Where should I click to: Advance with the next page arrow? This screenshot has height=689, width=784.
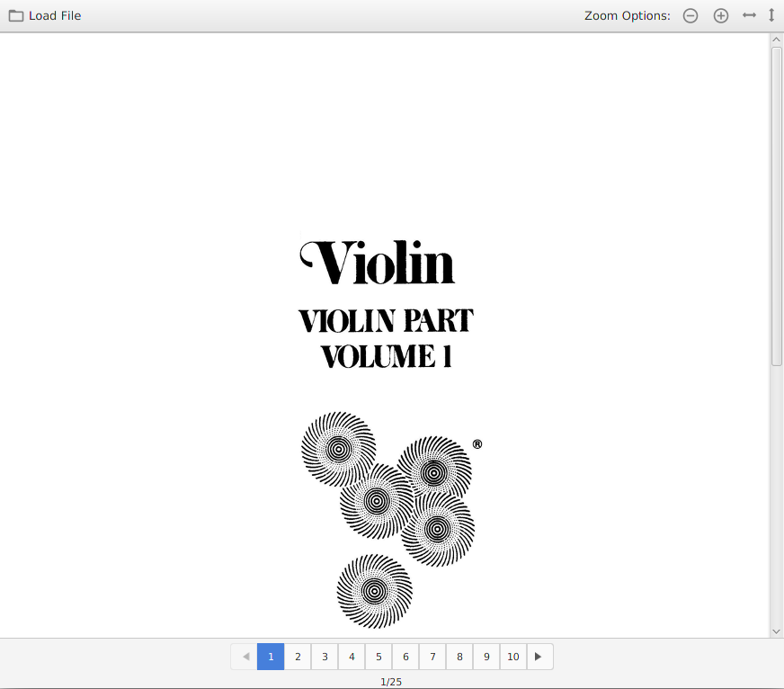(540, 657)
